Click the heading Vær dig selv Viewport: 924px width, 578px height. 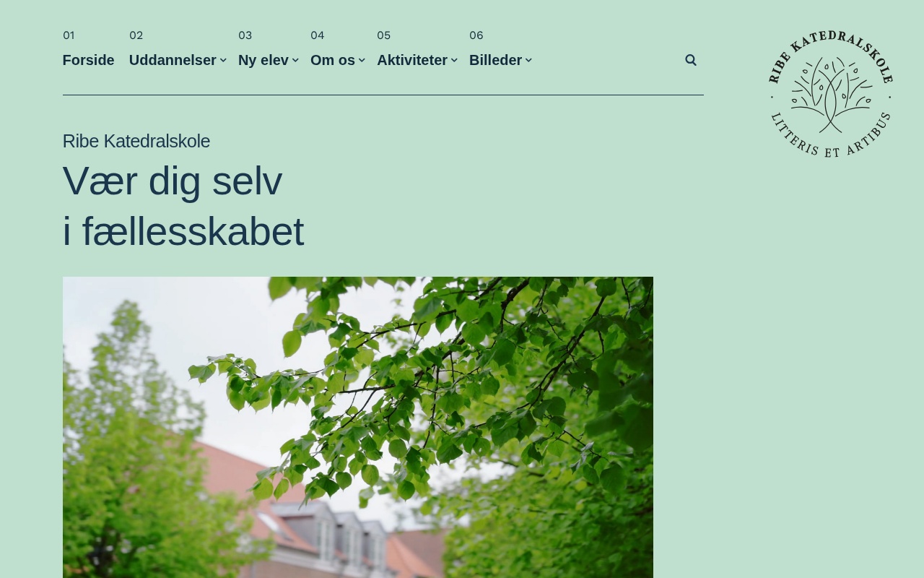(173, 181)
